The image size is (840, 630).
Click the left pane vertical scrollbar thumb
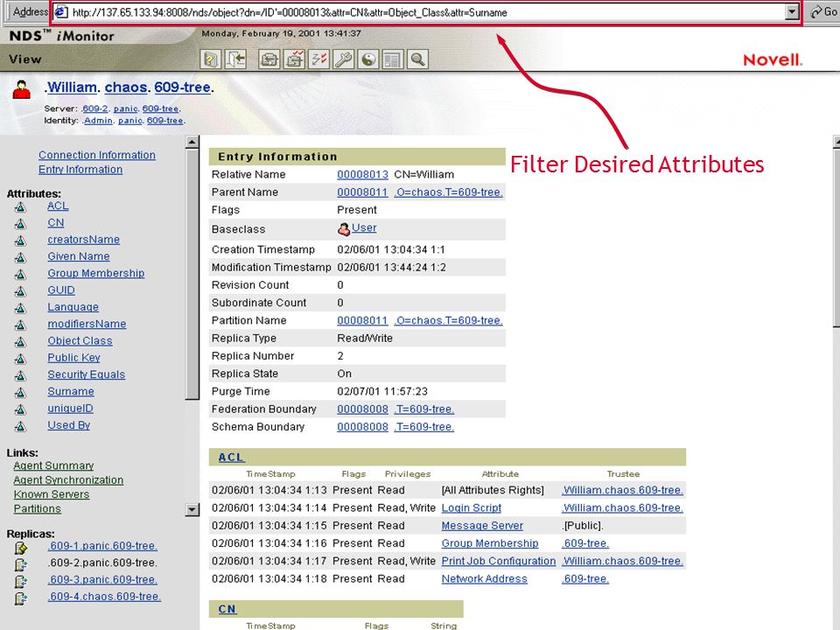click(192, 274)
